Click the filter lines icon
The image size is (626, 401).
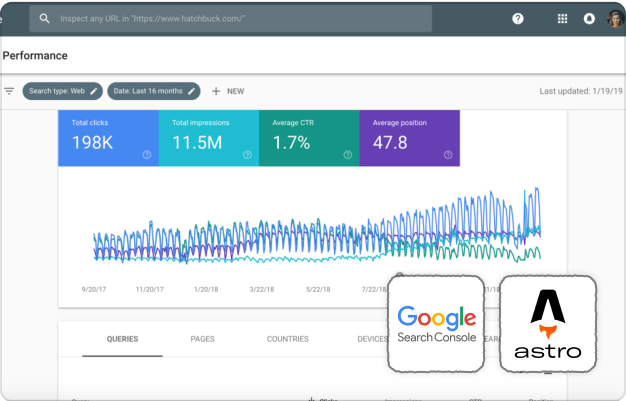coord(9,91)
